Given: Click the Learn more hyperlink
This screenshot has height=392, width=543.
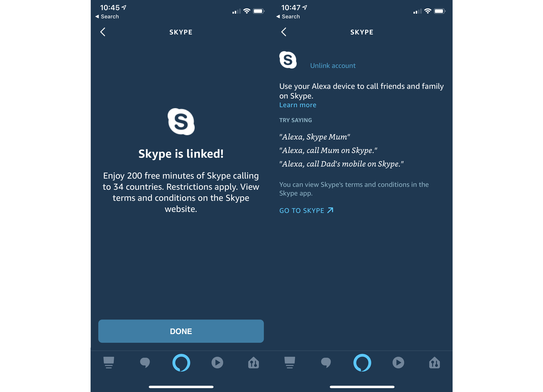Looking at the screenshot, I should point(298,105).
